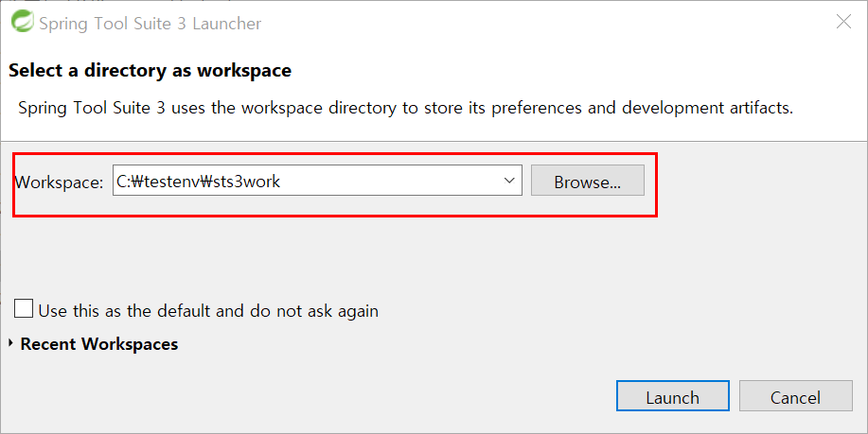Click the "Select a directory as workspace" heading
The width and height of the screenshot is (868, 434).
150,71
